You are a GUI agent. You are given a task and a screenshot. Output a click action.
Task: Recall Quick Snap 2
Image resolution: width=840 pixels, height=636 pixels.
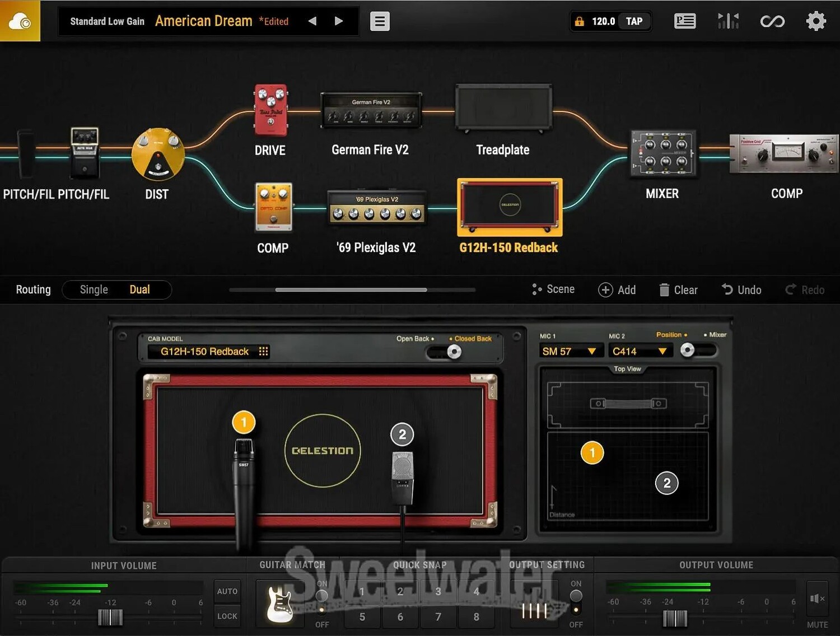400,591
